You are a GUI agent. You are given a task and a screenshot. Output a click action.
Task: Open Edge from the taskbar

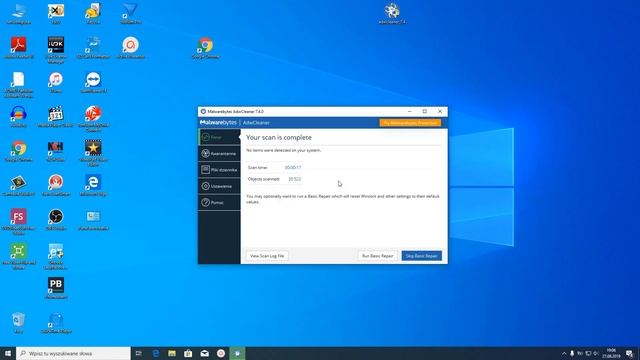pos(156,353)
